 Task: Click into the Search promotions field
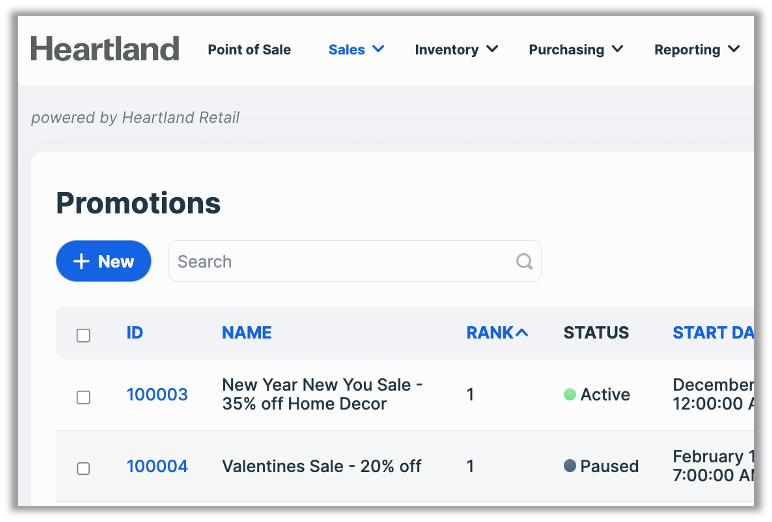[x=340, y=262]
